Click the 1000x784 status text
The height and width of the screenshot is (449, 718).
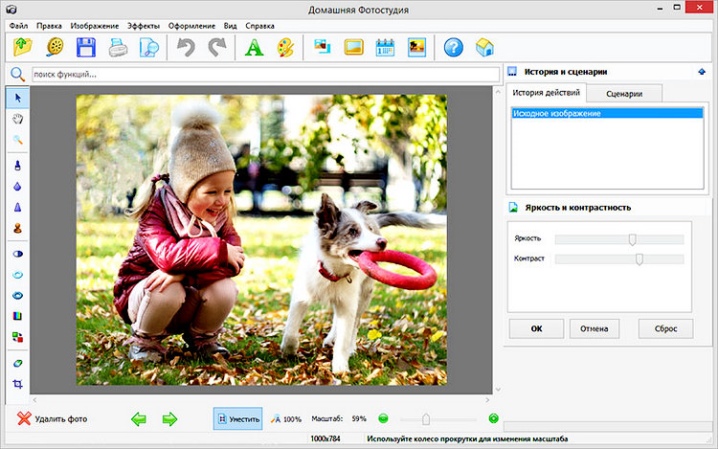pyautogui.click(x=325, y=438)
